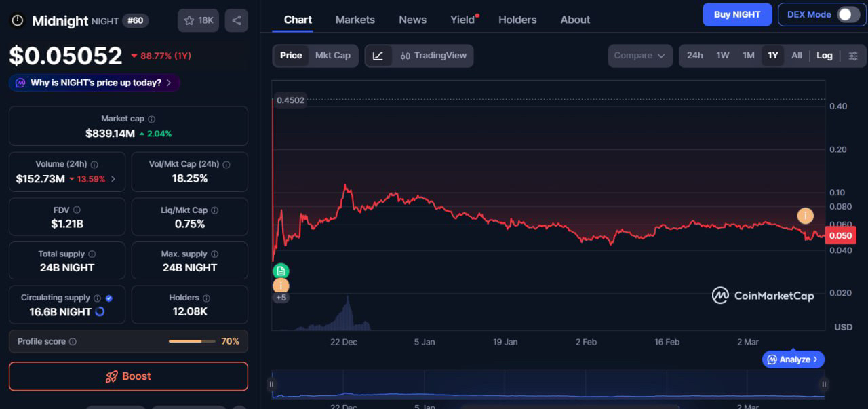Set chart range to 24h
This screenshot has height=409, width=868.
pyautogui.click(x=695, y=56)
